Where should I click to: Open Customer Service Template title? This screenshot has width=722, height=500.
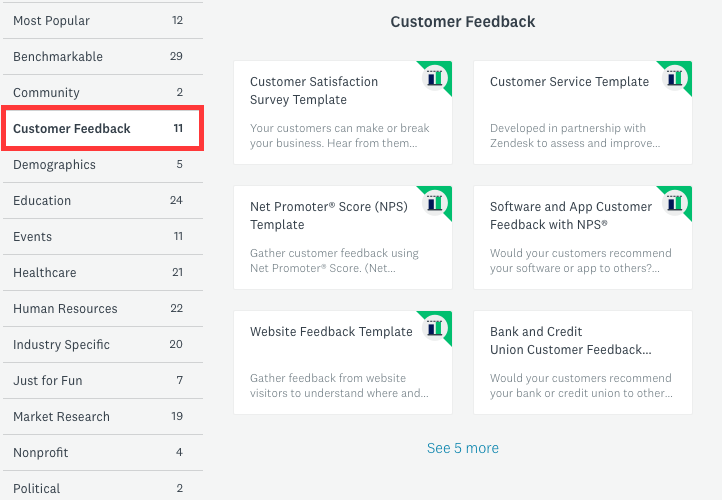tap(569, 81)
